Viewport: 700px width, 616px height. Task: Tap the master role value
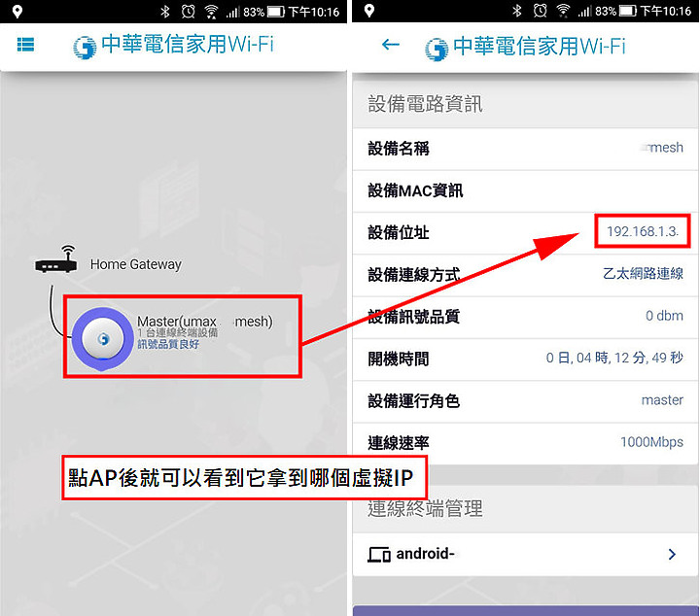[x=662, y=400]
